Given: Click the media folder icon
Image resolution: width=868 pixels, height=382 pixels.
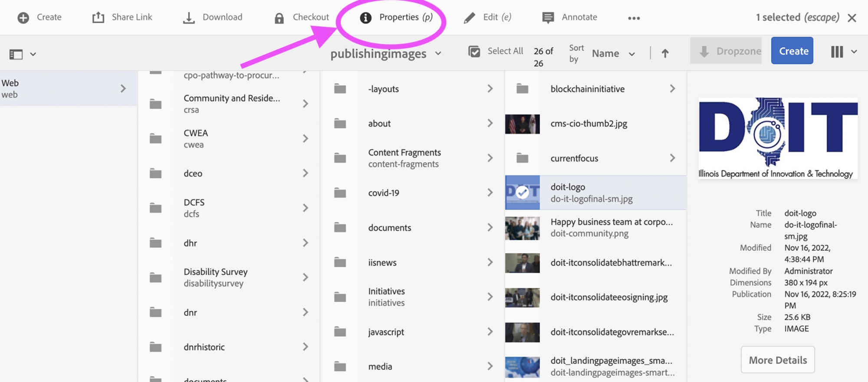Looking at the screenshot, I should click(x=340, y=366).
